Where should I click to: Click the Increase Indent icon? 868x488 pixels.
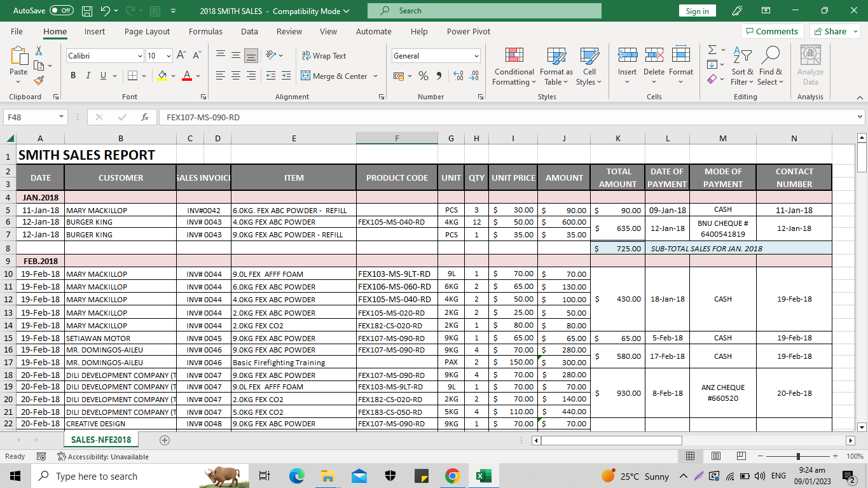coord(286,76)
